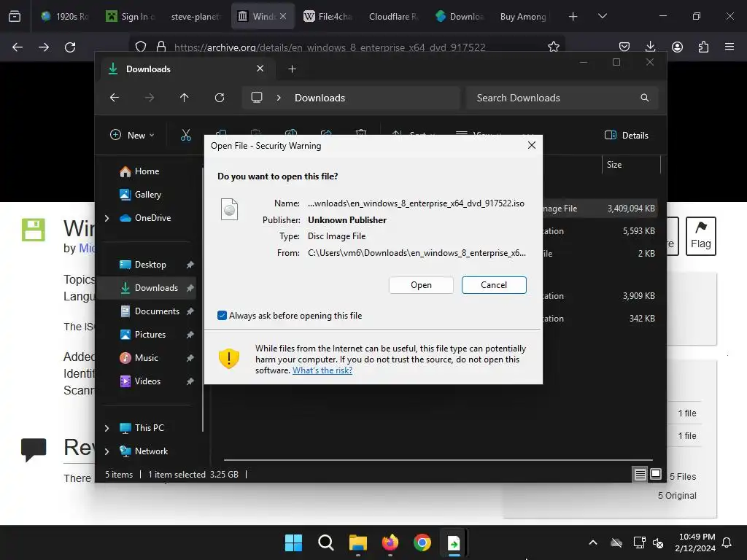Open Documents in the sidebar
The height and width of the screenshot is (560, 747).
(157, 311)
